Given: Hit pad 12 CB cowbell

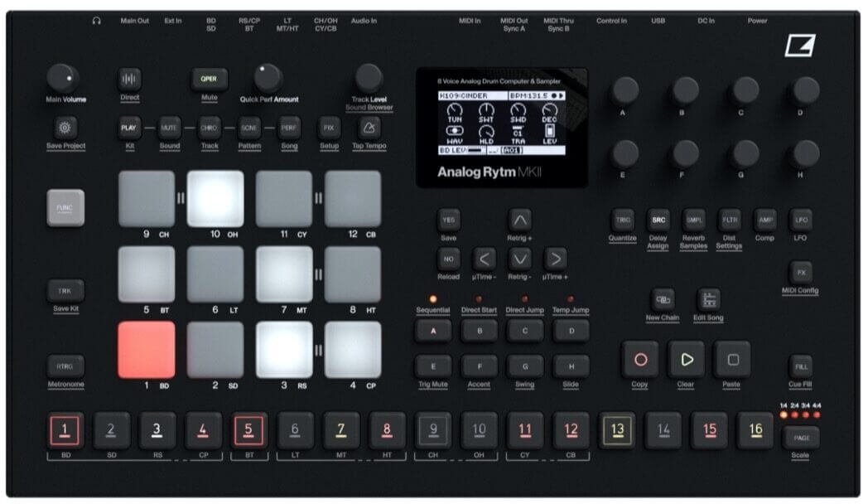Looking at the screenshot, I should (353, 199).
